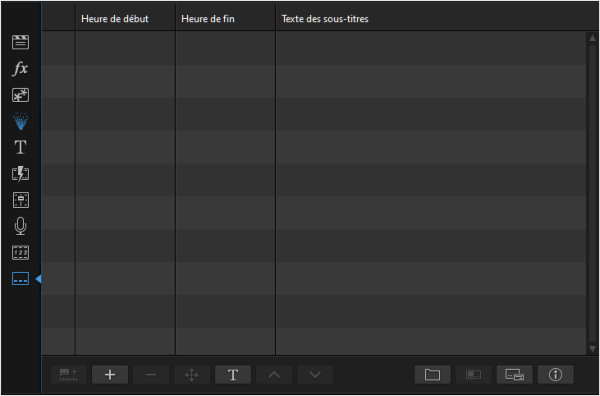
Task: Move subtitle up with the up chevron
Action: pyautogui.click(x=274, y=375)
